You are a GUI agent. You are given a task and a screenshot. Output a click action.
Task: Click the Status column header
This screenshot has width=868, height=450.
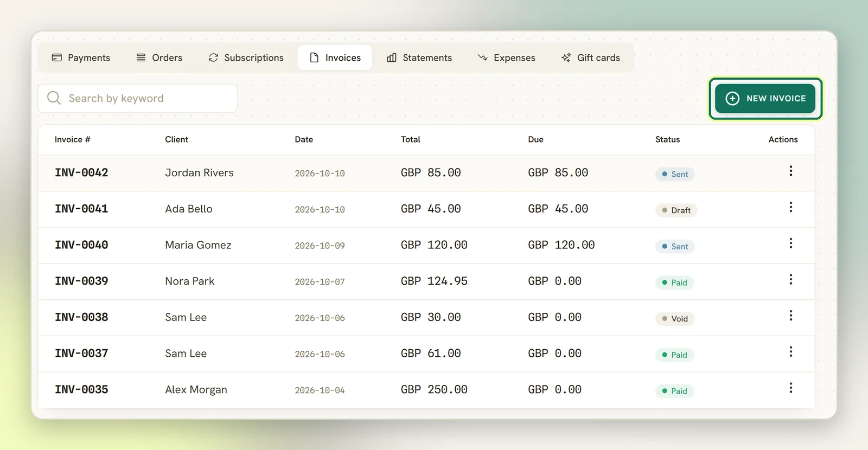[x=667, y=139]
